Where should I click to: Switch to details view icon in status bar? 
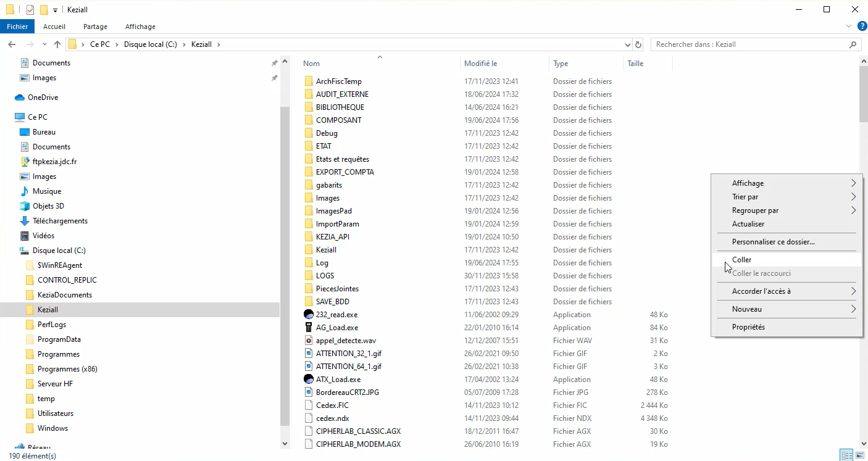tap(847, 455)
